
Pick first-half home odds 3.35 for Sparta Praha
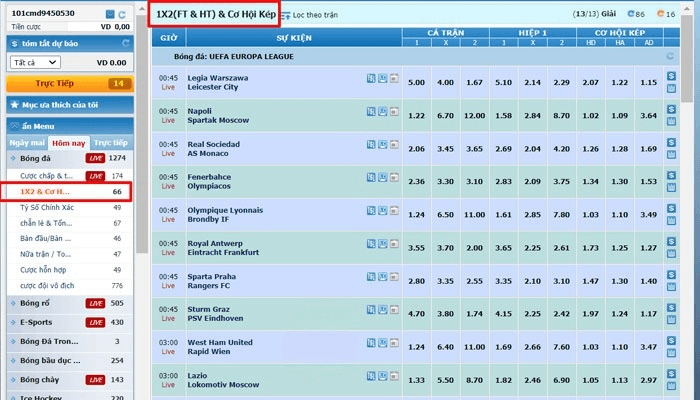[504, 281]
